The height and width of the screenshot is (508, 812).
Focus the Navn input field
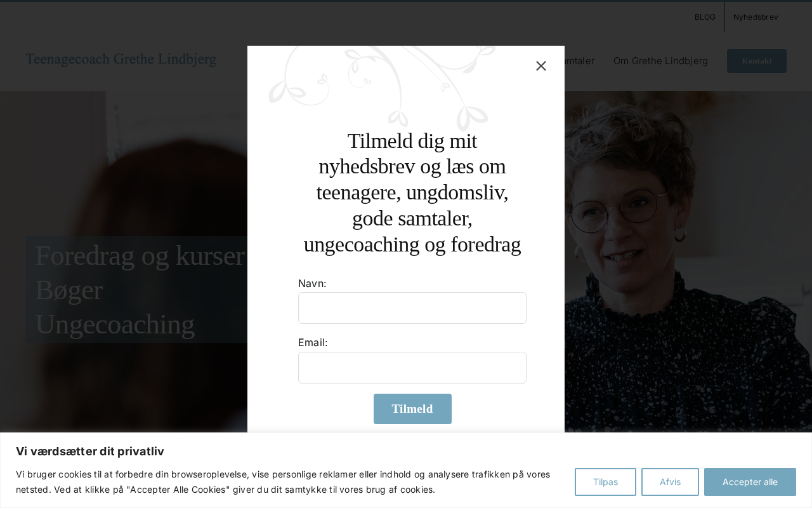(412, 308)
